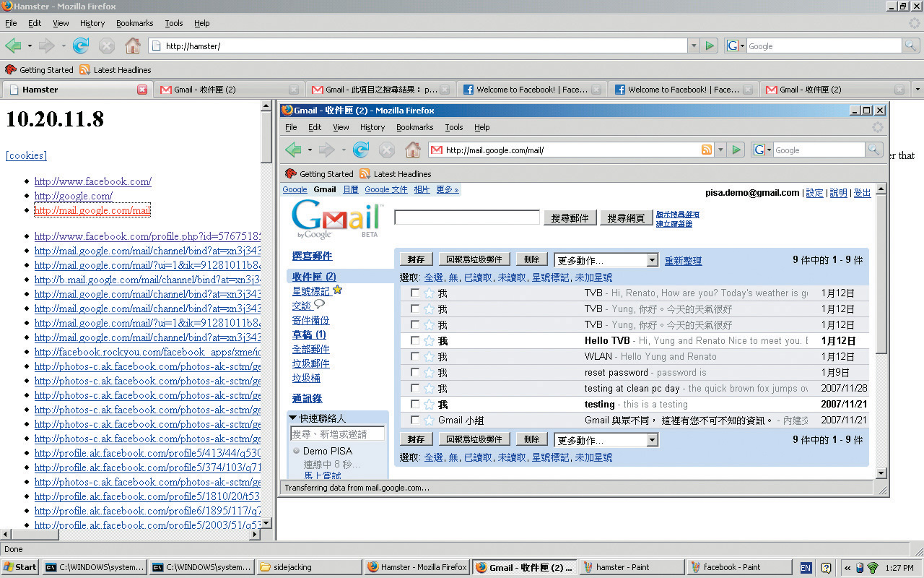
Task: Click the top 回報為垃圾郵件 button
Action: pyautogui.click(x=474, y=259)
